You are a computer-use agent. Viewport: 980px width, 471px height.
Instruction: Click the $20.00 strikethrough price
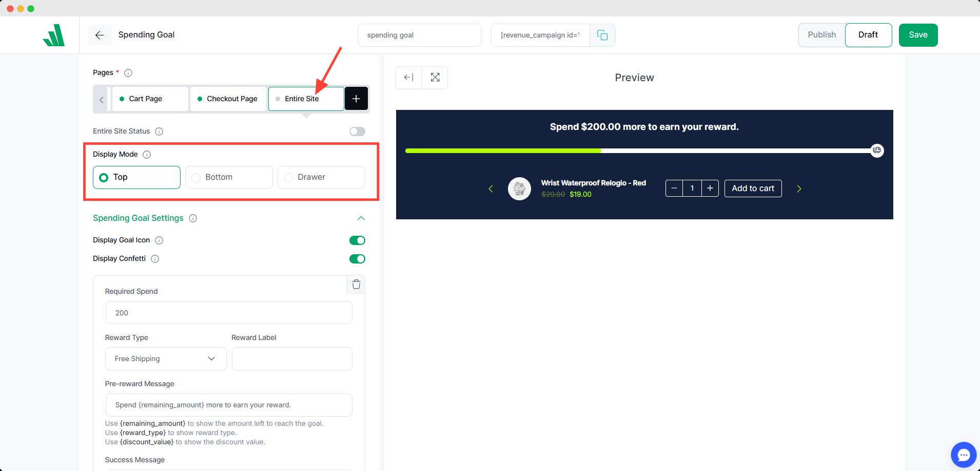click(553, 195)
